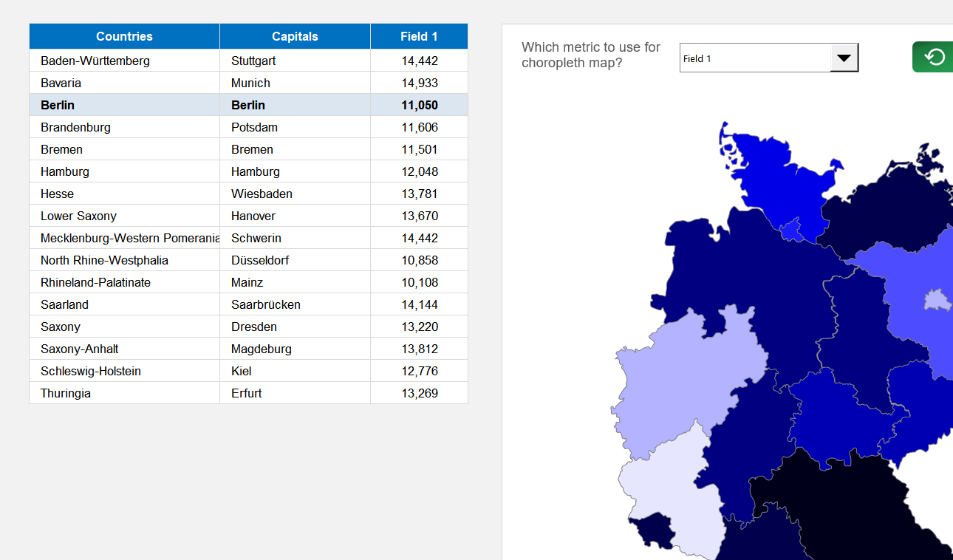Select Rhineland-Palatinate in the table
This screenshot has width=953, height=560.
point(124,282)
